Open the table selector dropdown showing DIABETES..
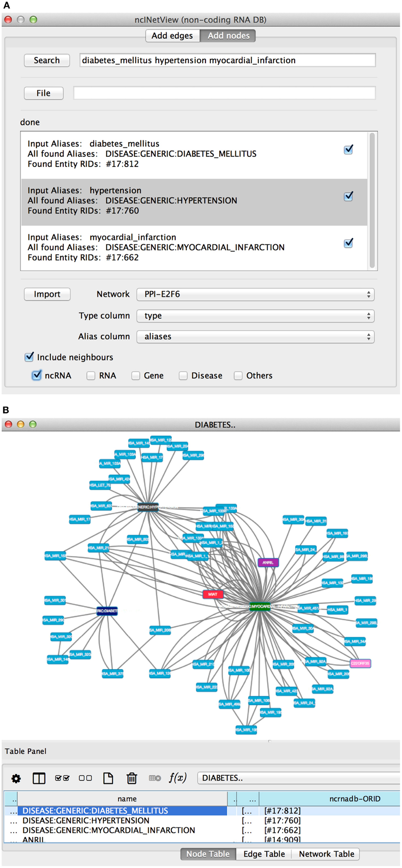Viewport: 402px width, 868px height. pyautogui.click(x=299, y=778)
